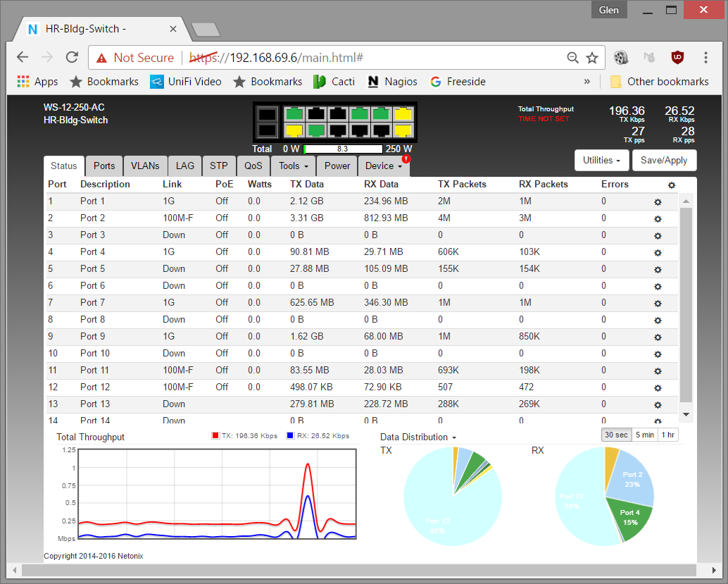Switch to the VLANs tab

pyautogui.click(x=145, y=166)
